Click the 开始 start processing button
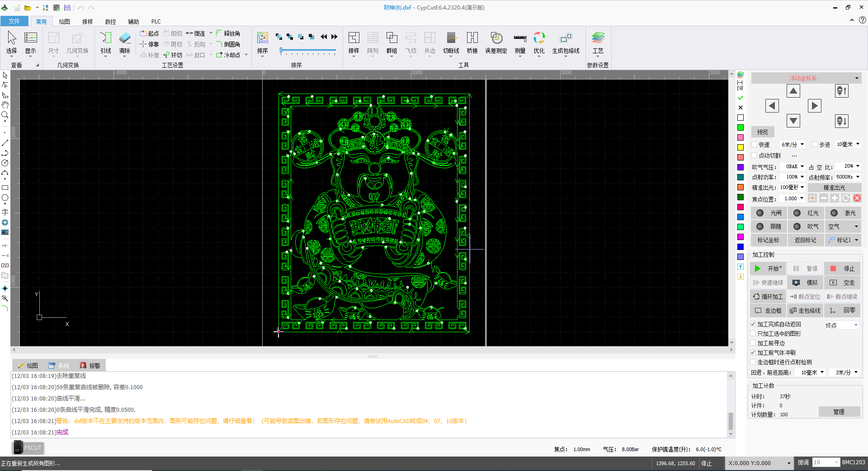The image size is (868, 471). 769,268
